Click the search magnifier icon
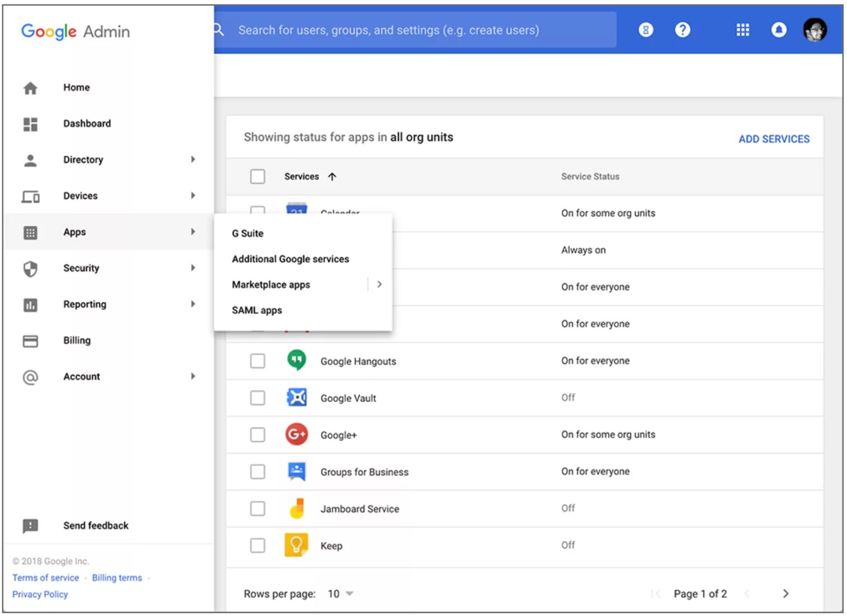Image resolution: width=847 pixels, height=616 pixels. pos(219,30)
